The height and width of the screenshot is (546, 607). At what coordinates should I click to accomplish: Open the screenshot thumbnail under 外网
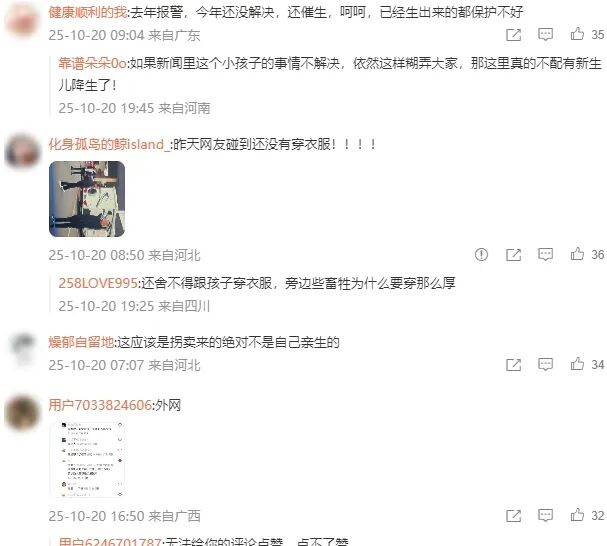click(x=87, y=459)
